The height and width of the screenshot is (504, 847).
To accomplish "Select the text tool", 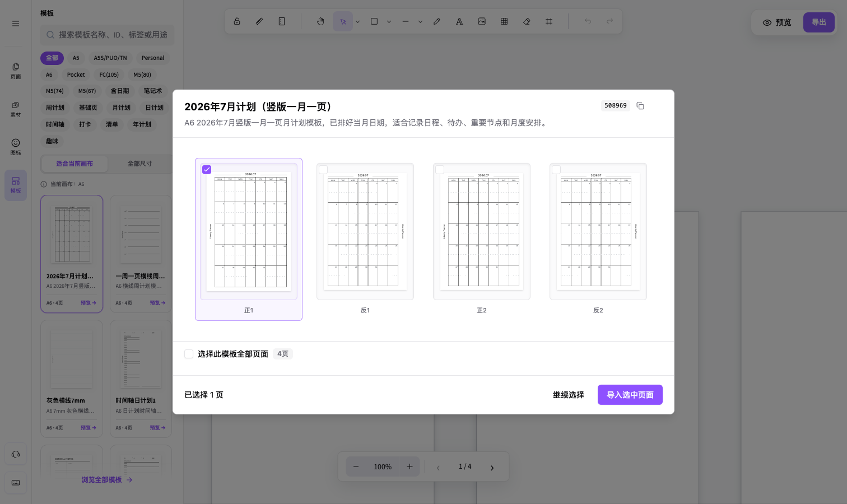I will coord(459,21).
